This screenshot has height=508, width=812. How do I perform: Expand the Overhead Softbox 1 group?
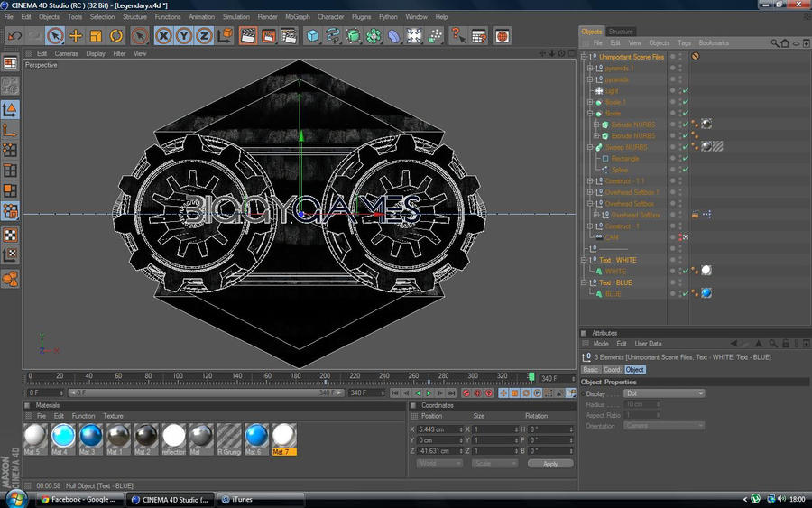590,192
